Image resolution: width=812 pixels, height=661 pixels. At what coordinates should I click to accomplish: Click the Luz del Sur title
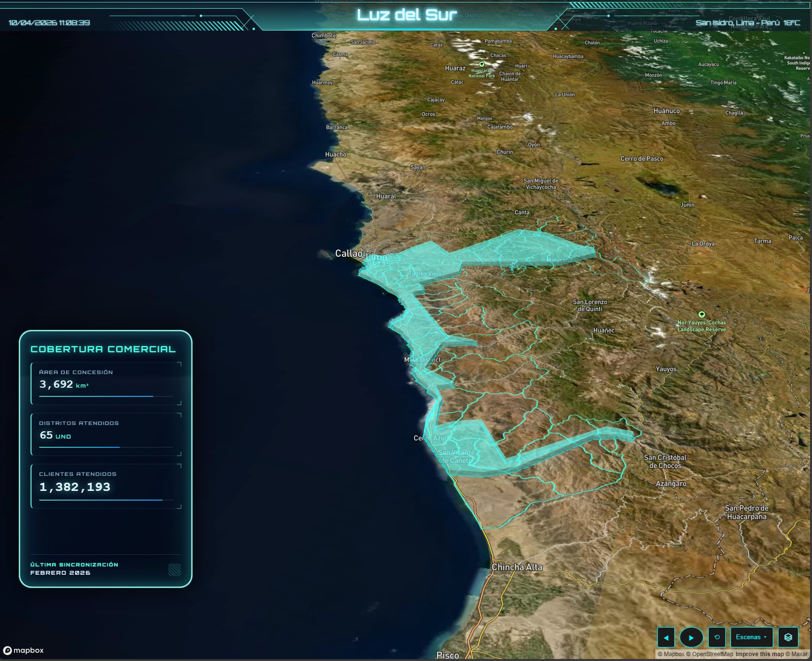pos(406,15)
